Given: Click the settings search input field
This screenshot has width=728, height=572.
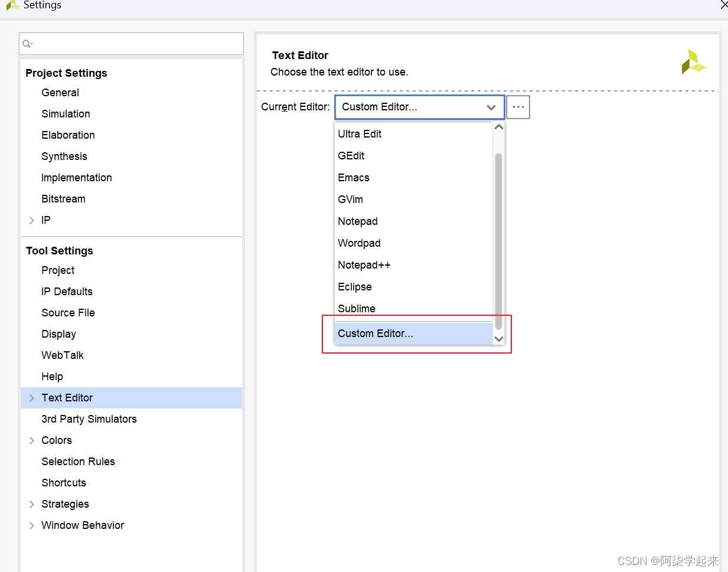Looking at the screenshot, I should 131,44.
